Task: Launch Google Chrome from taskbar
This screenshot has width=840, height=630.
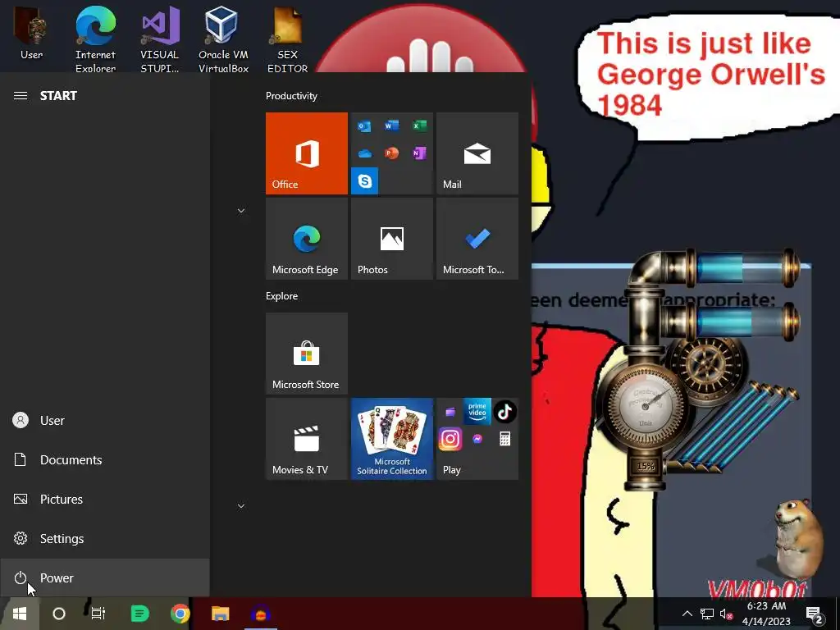Action: point(180,614)
